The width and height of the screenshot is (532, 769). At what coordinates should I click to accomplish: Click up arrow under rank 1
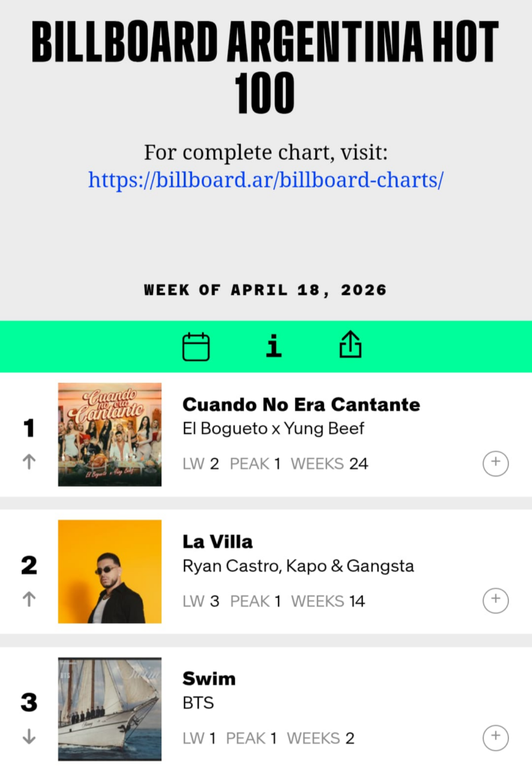pyautogui.click(x=29, y=462)
